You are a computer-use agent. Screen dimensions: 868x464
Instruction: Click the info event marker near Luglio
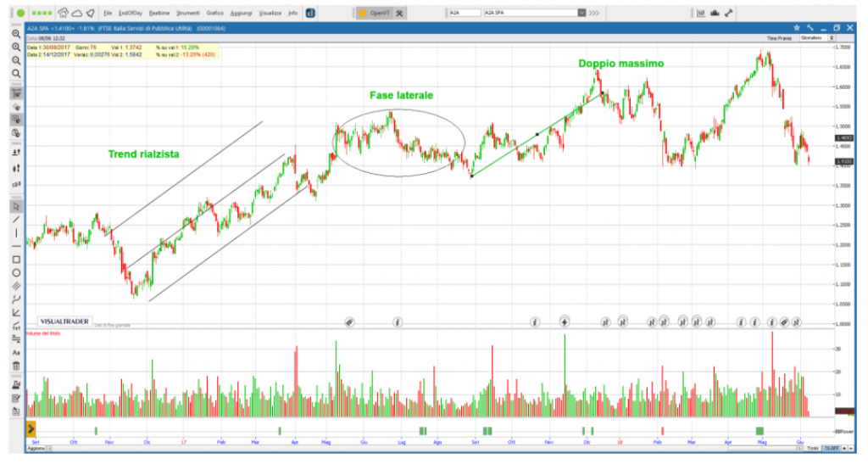pos(398,321)
